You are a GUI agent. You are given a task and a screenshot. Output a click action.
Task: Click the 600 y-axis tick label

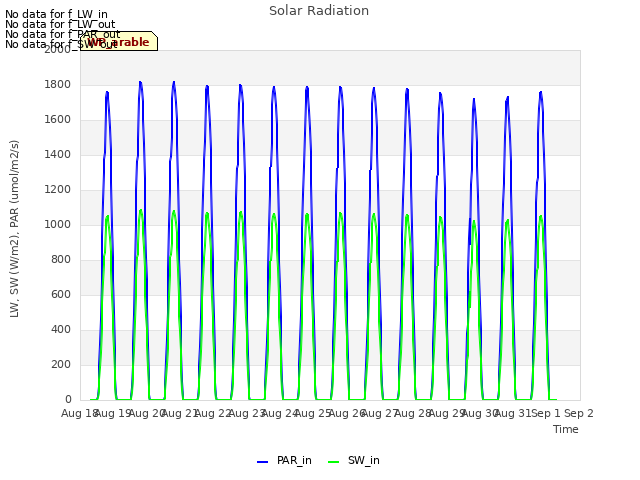(x=61, y=294)
